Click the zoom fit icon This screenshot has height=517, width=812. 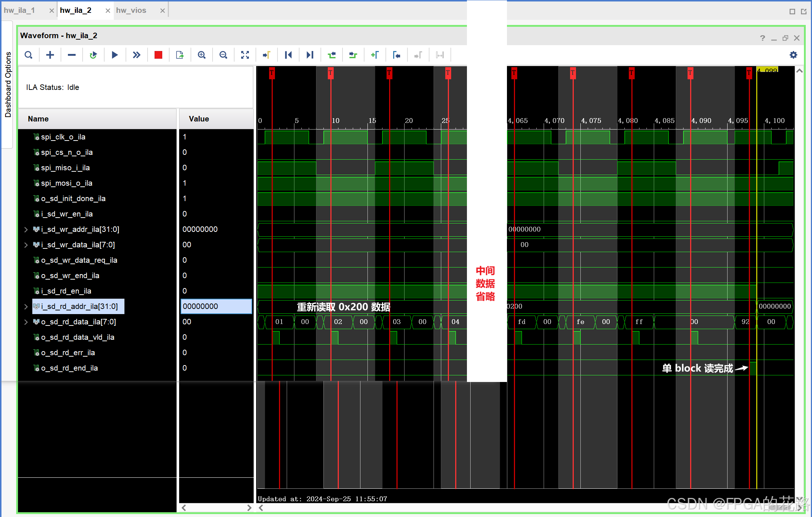[x=245, y=55]
